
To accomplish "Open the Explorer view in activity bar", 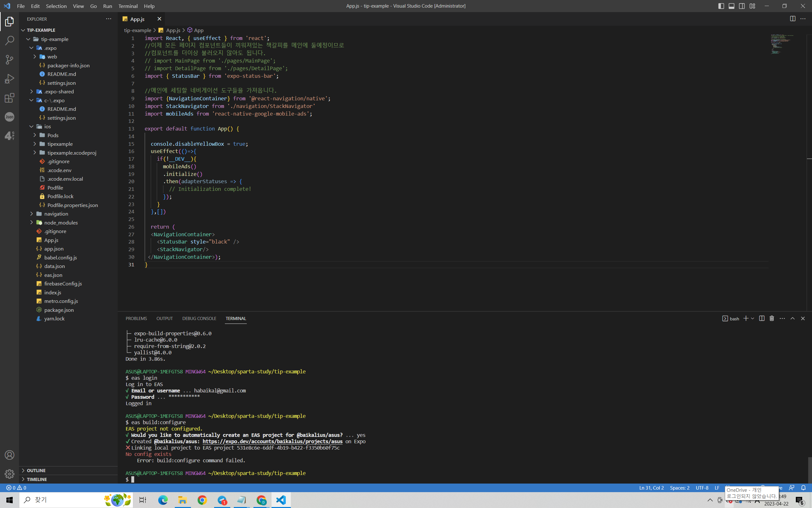I will 10,22.
